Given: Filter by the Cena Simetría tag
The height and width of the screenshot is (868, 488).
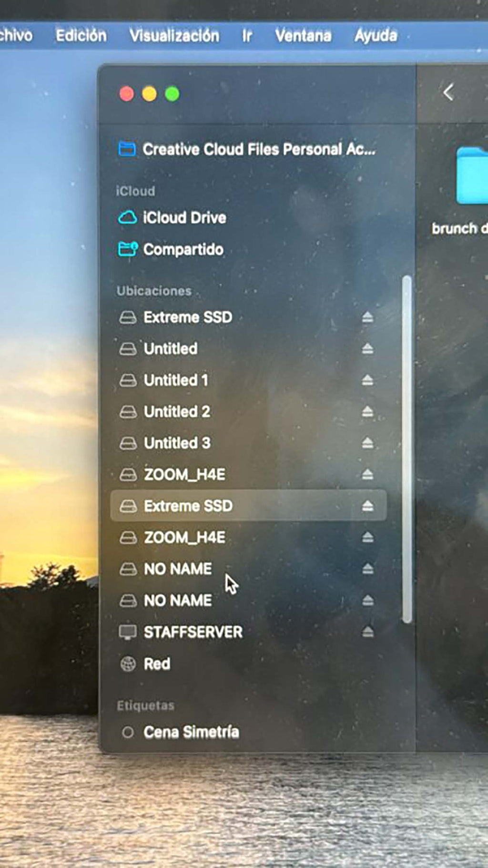Looking at the screenshot, I should coord(191,732).
